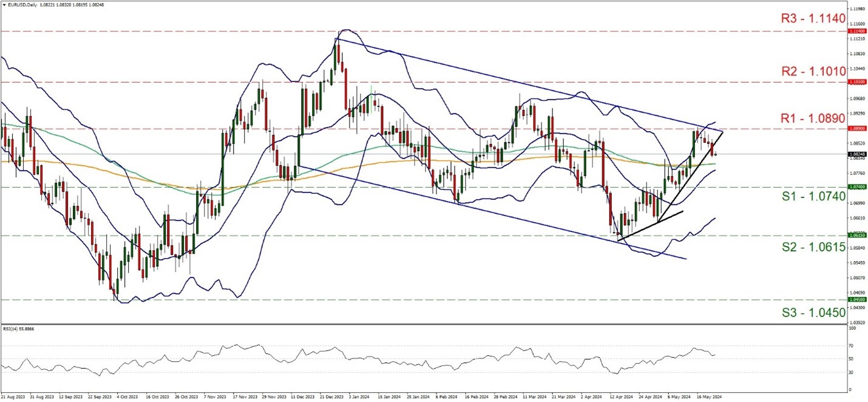Screen dimensions: 868x402
Task: Click the dropdown triangle beside EURUSD.Daily
Action: click(4, 3)
